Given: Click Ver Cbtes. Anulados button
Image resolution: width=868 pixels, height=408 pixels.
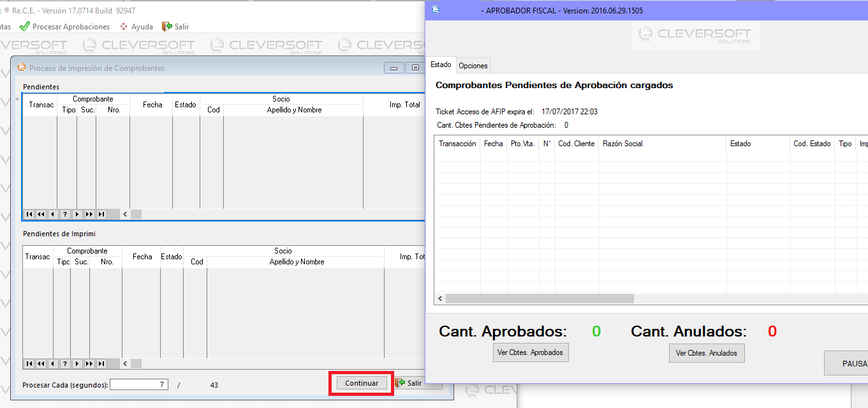Looking at the screenshot, I should click(x=706, y=353).
